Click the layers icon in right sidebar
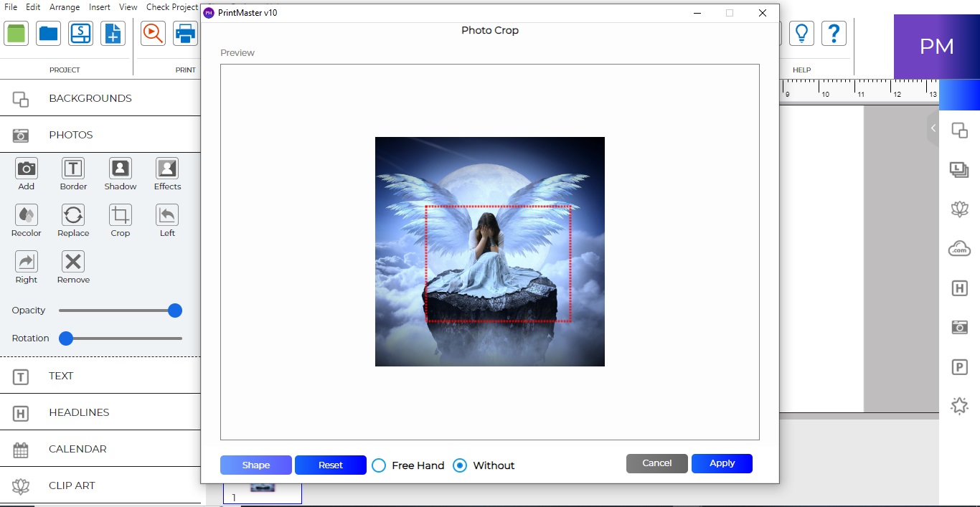Screen dimensions: 980x507 [x=959, y=170]
